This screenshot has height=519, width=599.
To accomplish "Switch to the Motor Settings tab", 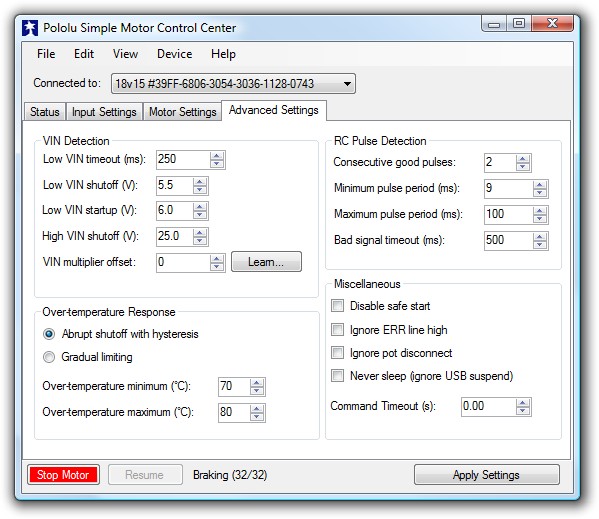I will tap(183, 112).
